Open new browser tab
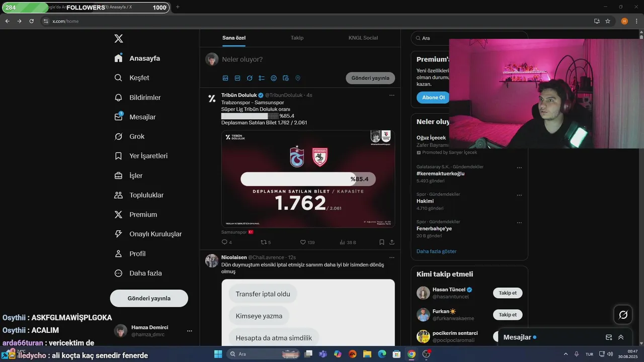 (x=178, y=7)
